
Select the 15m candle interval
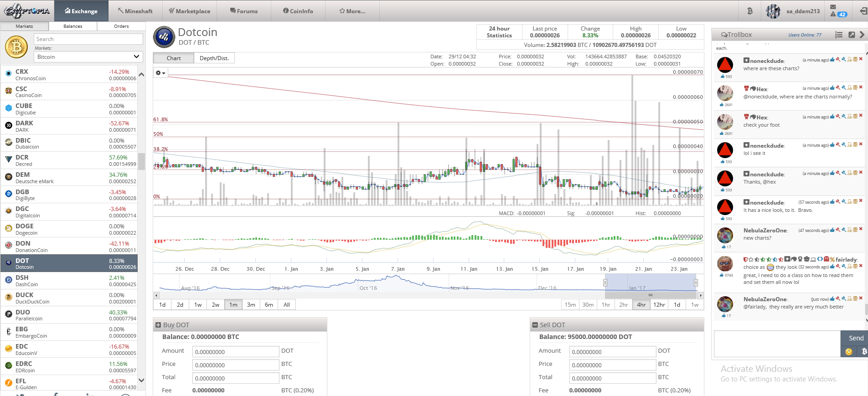[x=570, y=305]
